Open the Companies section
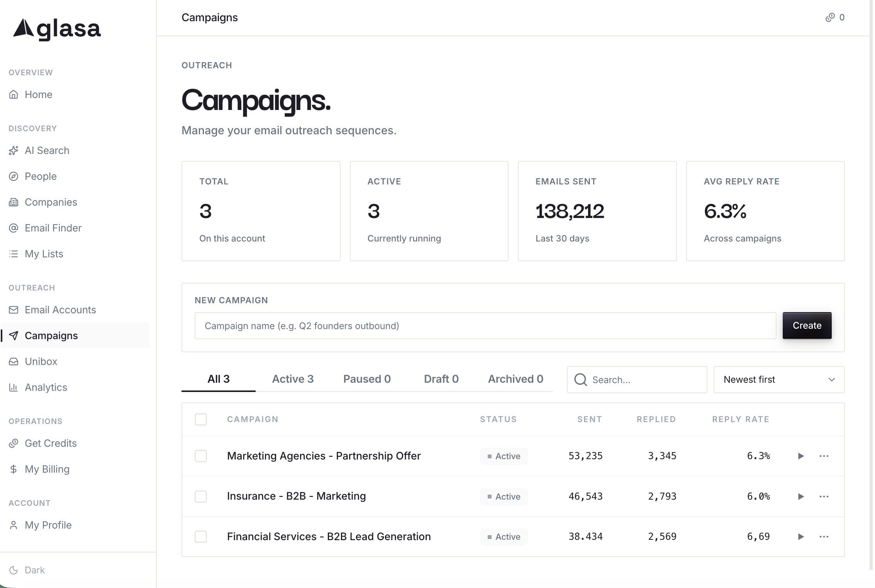 75,202
